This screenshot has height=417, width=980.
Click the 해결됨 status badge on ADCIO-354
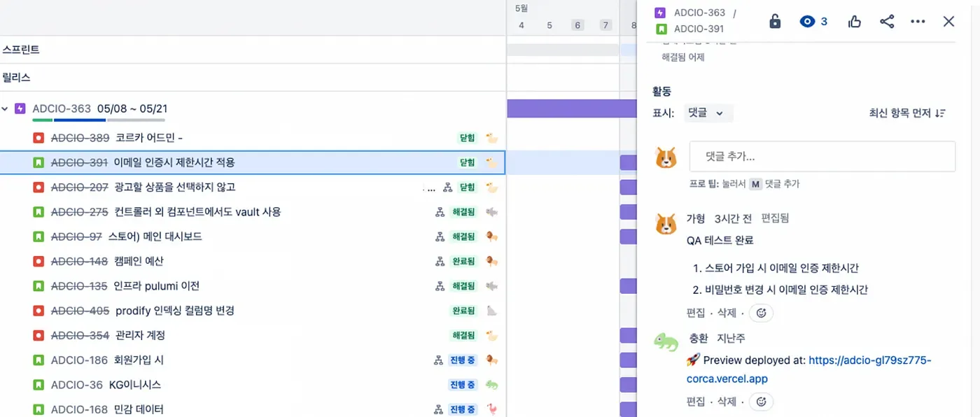(x=463, y=335)
